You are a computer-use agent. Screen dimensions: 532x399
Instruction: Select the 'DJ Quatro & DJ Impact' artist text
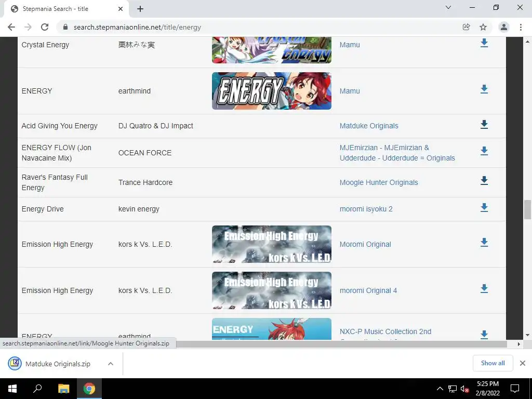(x=155, y=126)
